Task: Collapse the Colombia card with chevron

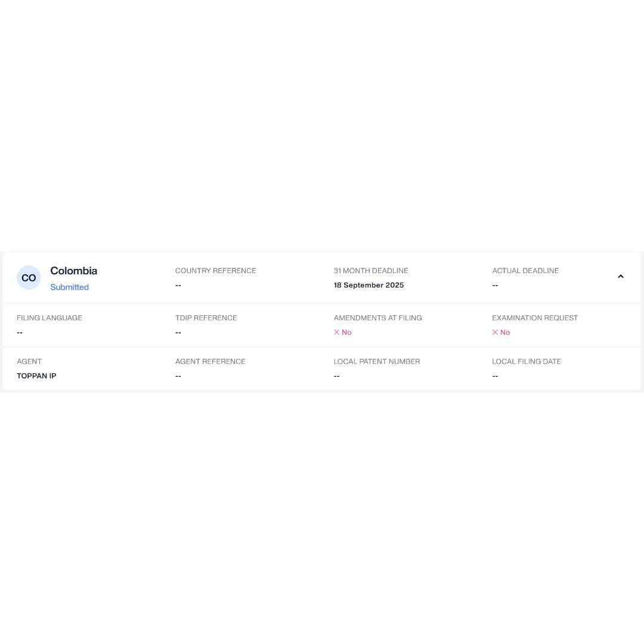Action: (x=620, y=277)
